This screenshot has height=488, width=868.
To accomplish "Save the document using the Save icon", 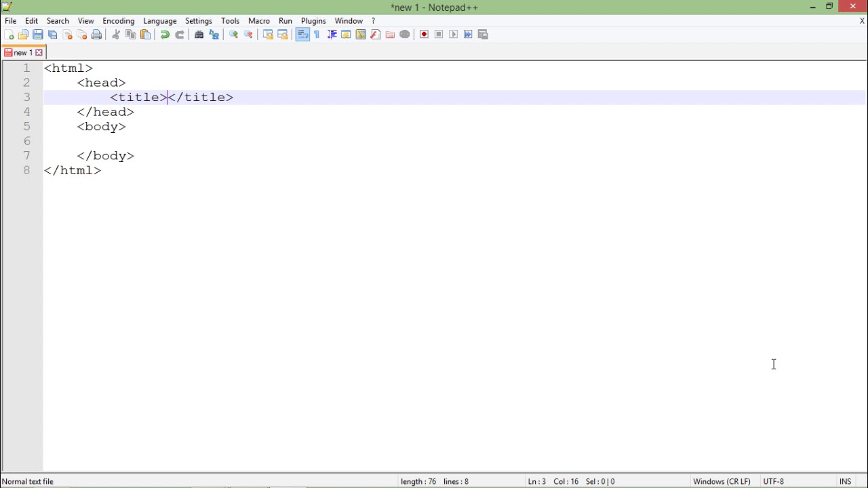I will click(x=38, y=35).
